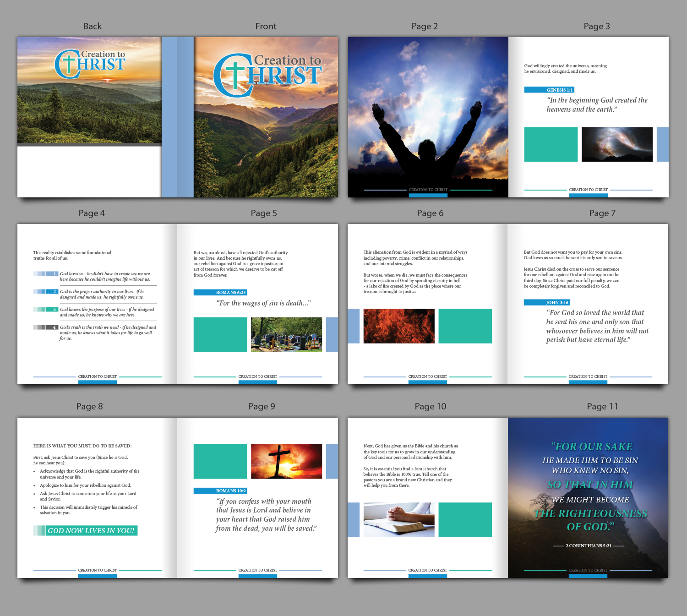
Task: Click the fire photo on Page 6
Action: pyautogui.click(x=399, y=326)
